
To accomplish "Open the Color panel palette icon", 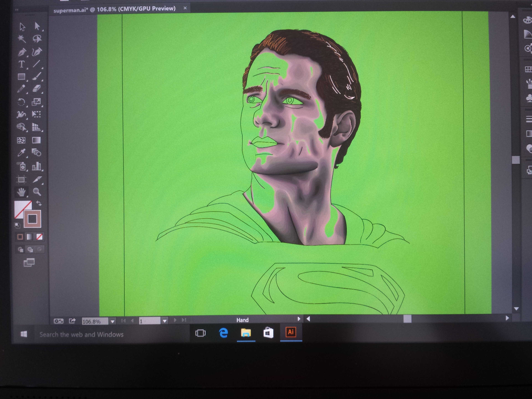I will 527,20.
